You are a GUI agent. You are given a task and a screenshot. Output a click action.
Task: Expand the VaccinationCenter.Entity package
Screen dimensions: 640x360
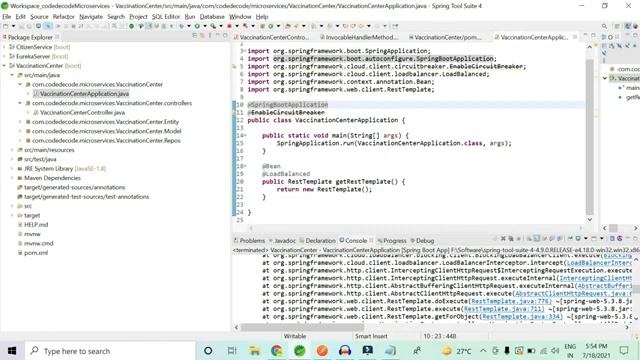[20, 122]
